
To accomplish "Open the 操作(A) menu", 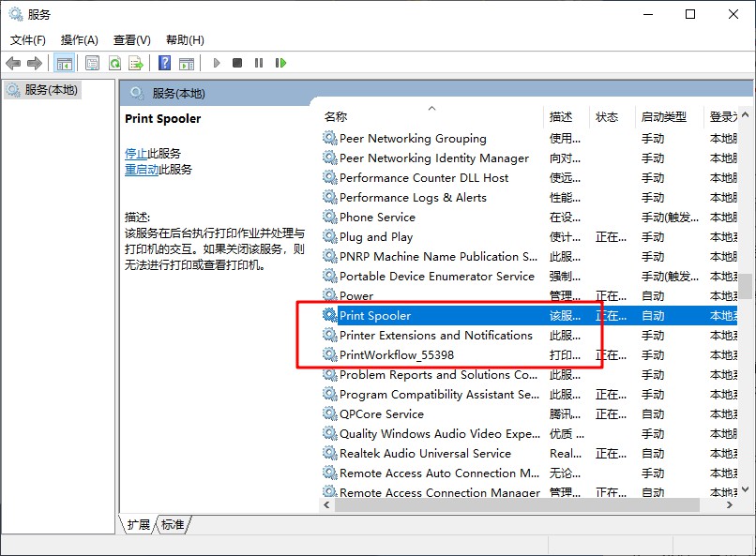I will point(80,40).
